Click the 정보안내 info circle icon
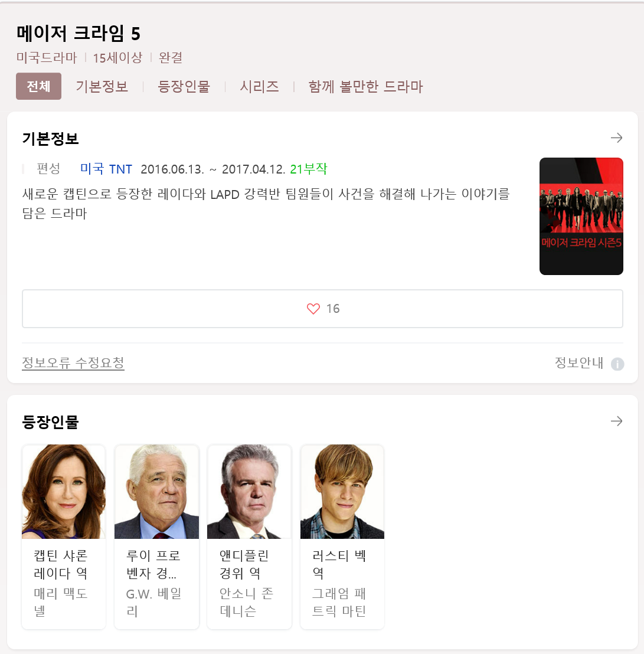The height and width of the screenshot is (654, 644). pyautogui.click(x=617, y=364)
